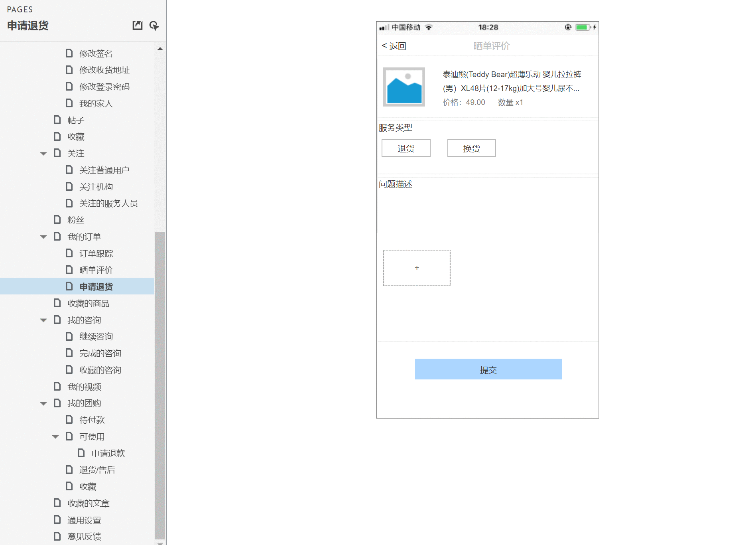This screenshot has width=756, height=545.
Task: Open the 修改登录密码 page
Action: click(104, 87)
